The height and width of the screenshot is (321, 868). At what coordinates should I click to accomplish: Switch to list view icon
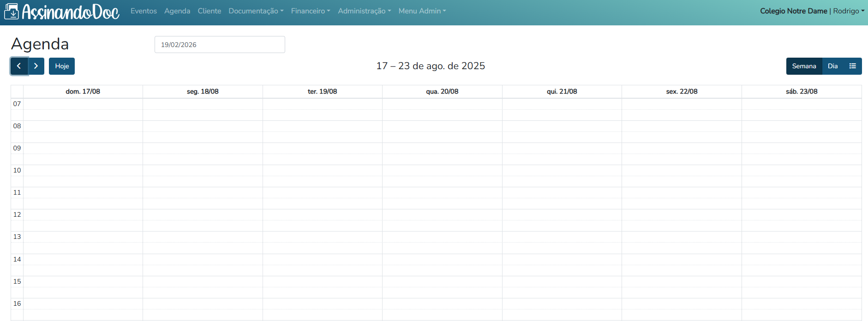click(x=852, y=66)
